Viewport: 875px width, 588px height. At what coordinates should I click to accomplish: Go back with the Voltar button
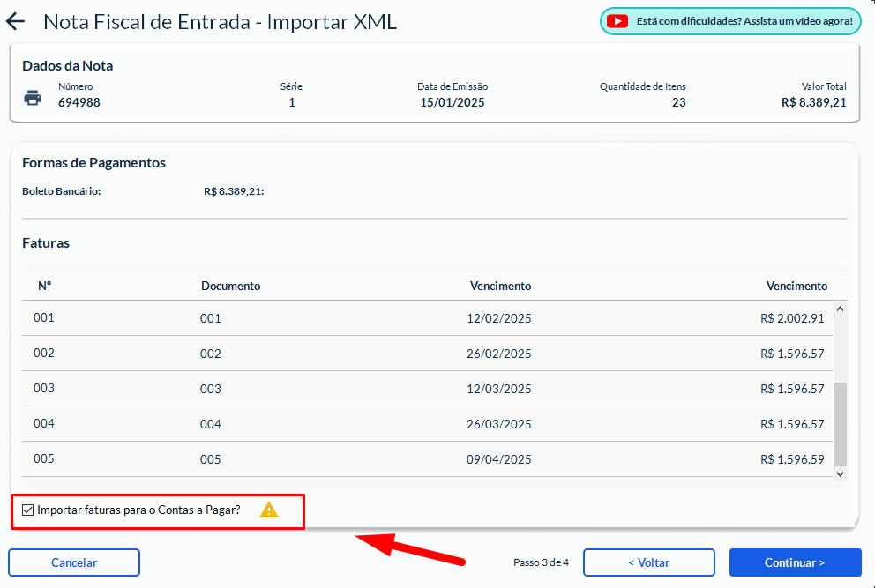[648, 562]
